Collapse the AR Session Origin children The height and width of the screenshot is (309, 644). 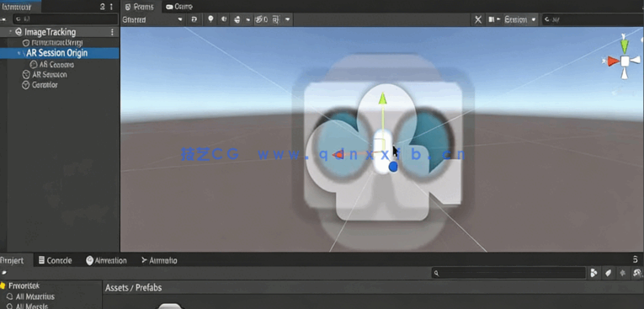click(19, 53)
